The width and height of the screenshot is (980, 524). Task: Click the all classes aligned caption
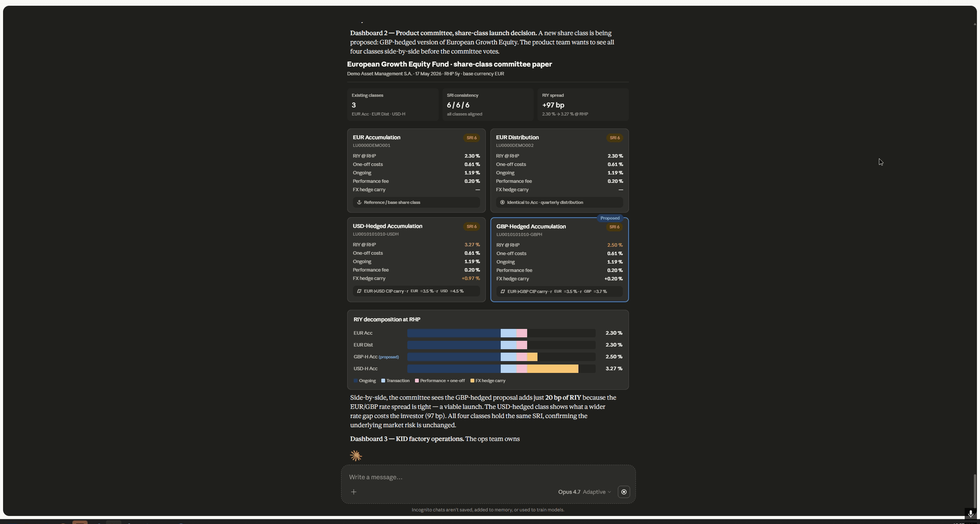coord(465,114)
